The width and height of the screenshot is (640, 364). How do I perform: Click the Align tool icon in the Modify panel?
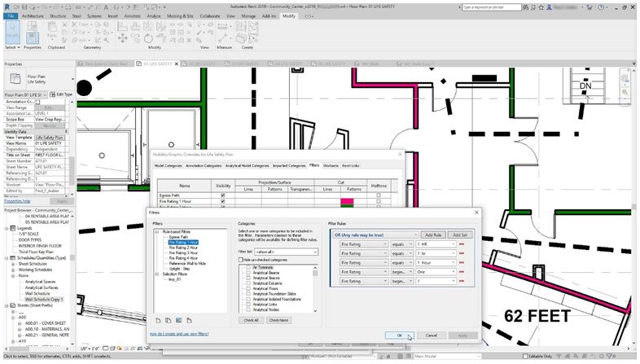coord(122,27)
